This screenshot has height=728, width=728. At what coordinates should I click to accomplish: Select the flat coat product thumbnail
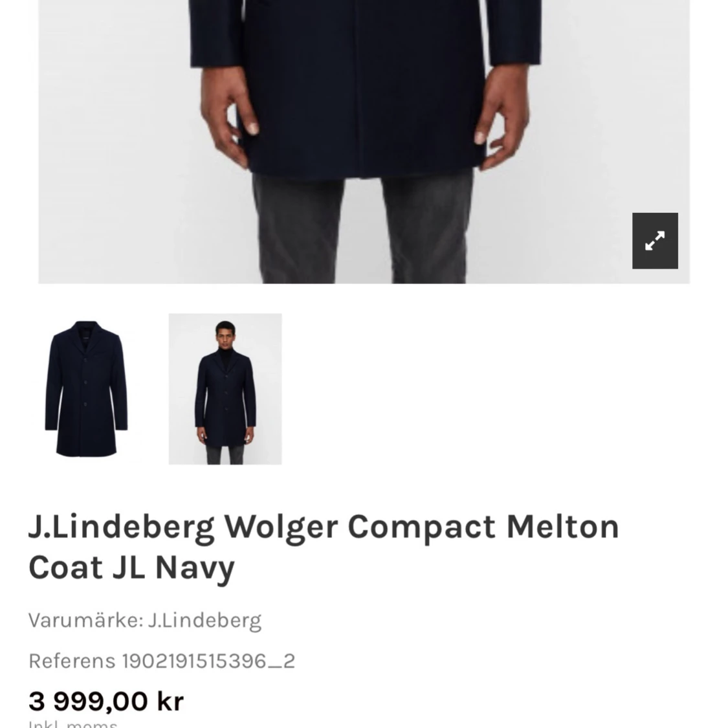click(86, 389)
